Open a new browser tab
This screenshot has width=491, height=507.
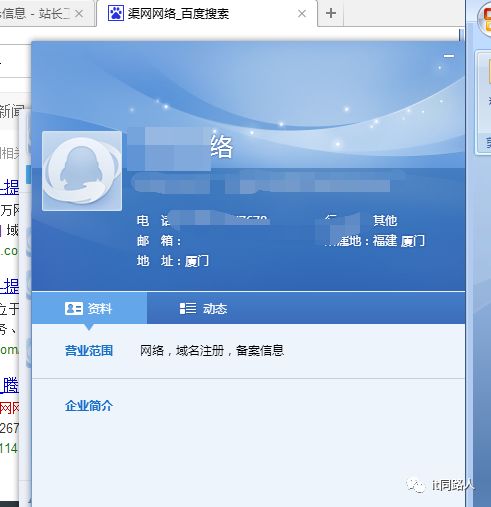[331, 14]
